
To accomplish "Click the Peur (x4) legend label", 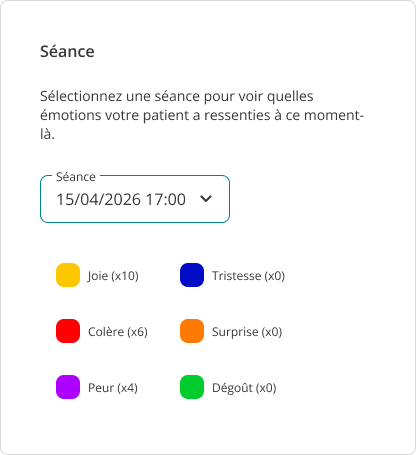I will [113, 388].
